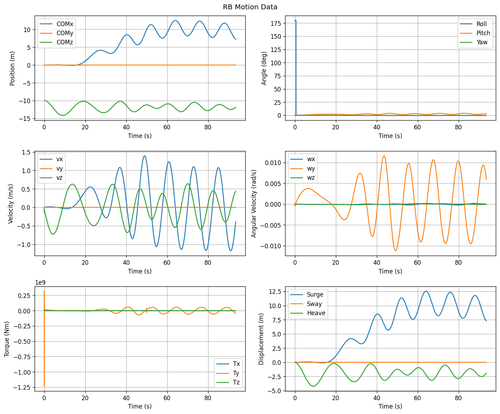Screen dimensions: 500x414
Task: Click 'Time (s)' under the Angle plot
Action: pos(390,136)
